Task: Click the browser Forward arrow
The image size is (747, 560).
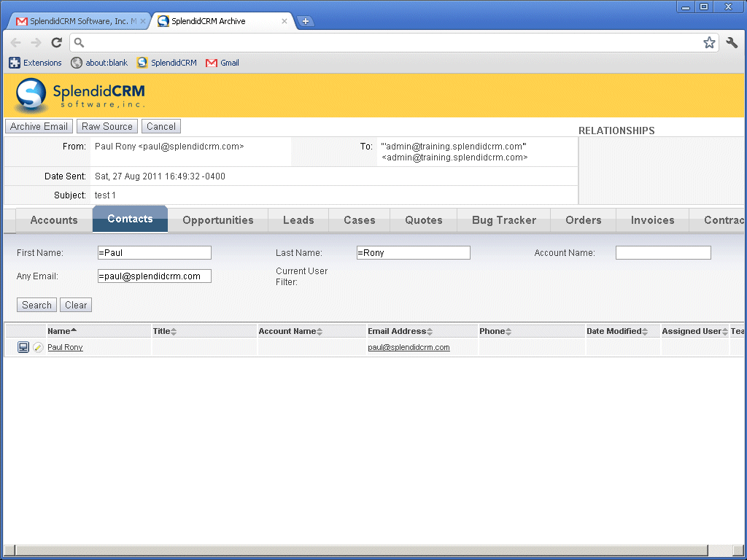Action: 36,43
